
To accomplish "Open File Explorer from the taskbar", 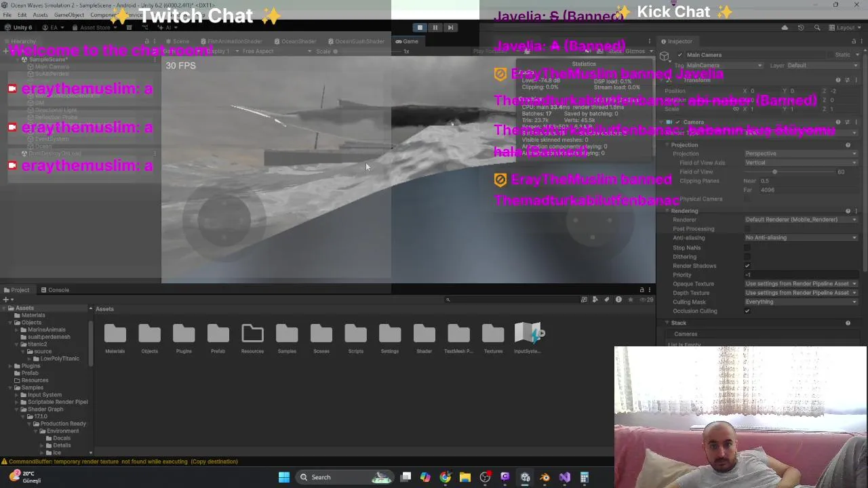I will (x=465, y=477).
